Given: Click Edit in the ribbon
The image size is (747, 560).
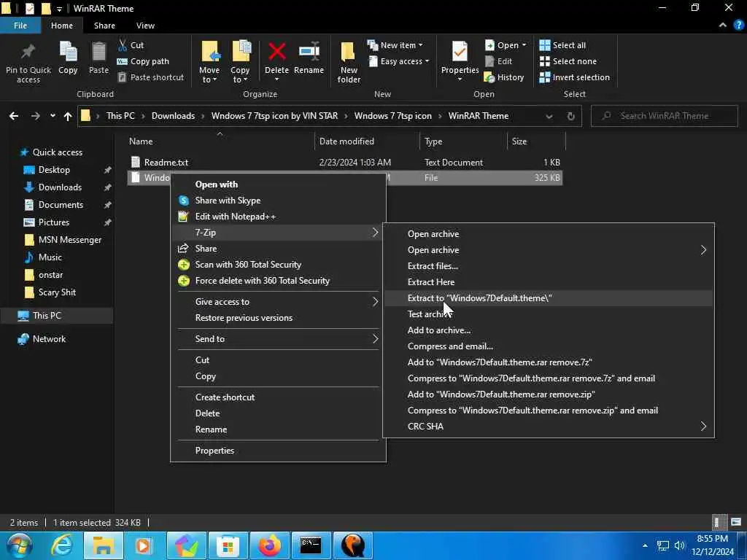Looking at the screenshot, I should tap(498, 61).
